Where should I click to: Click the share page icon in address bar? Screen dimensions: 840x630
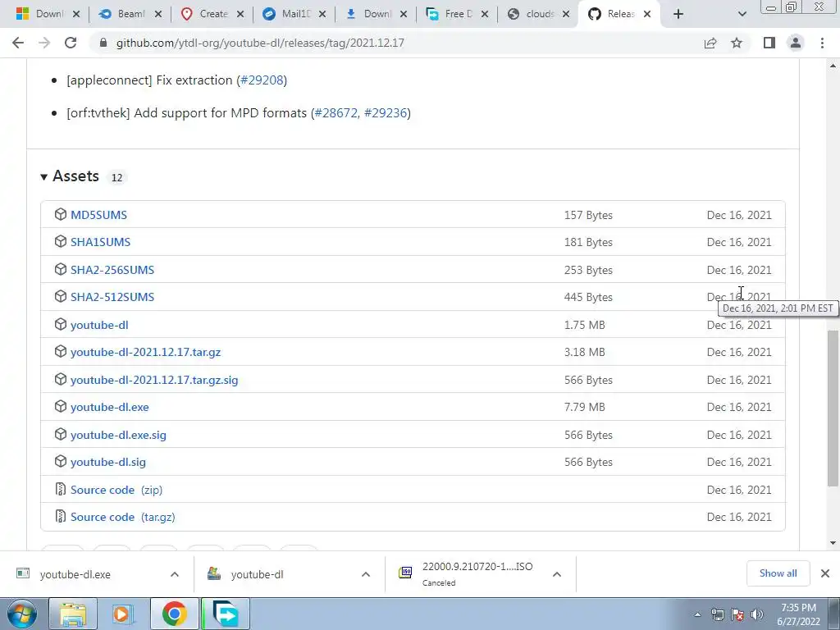[710, 43]
